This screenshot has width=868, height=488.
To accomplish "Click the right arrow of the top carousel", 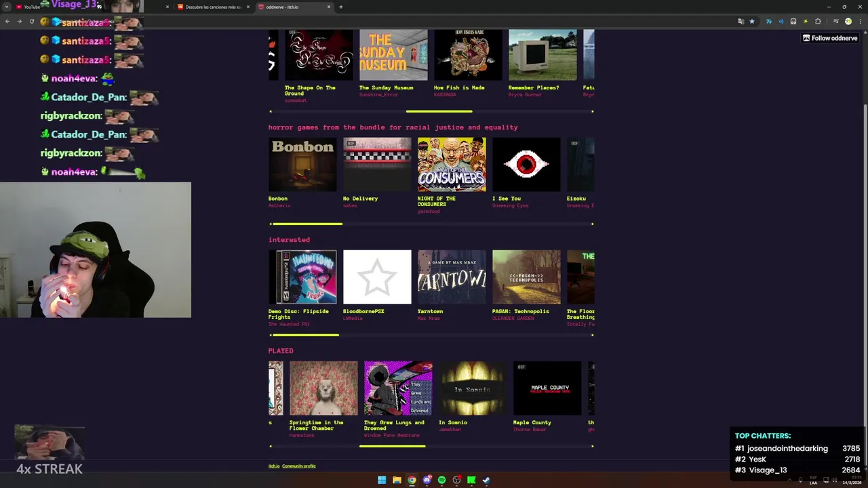I will [x=592, y=111].
